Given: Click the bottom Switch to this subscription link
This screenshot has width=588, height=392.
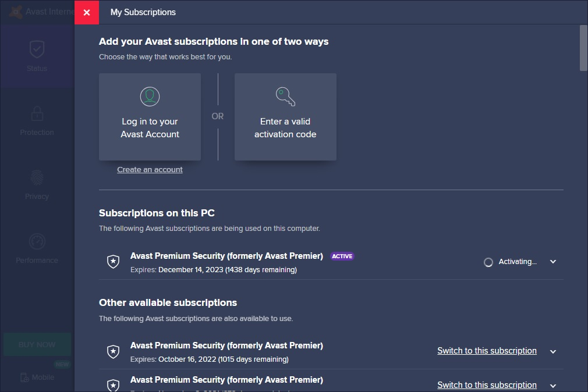Looking at the screenshot, I should [487, 385].
